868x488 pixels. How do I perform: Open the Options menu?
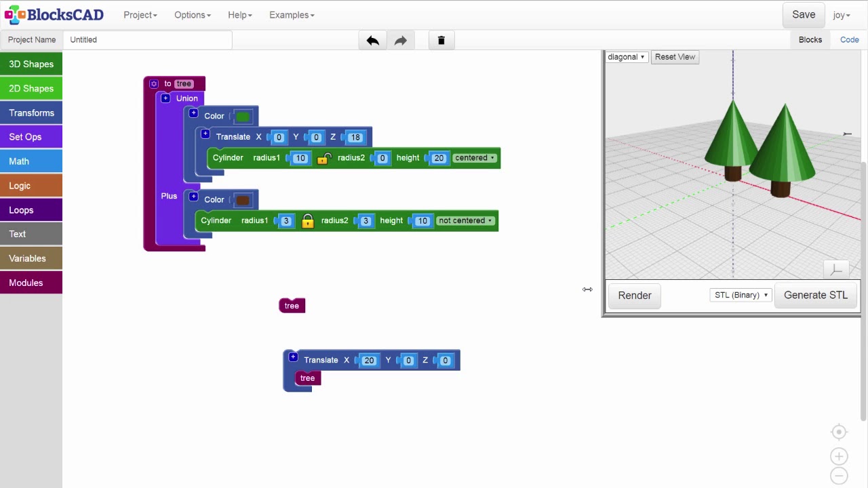[193, 15]
